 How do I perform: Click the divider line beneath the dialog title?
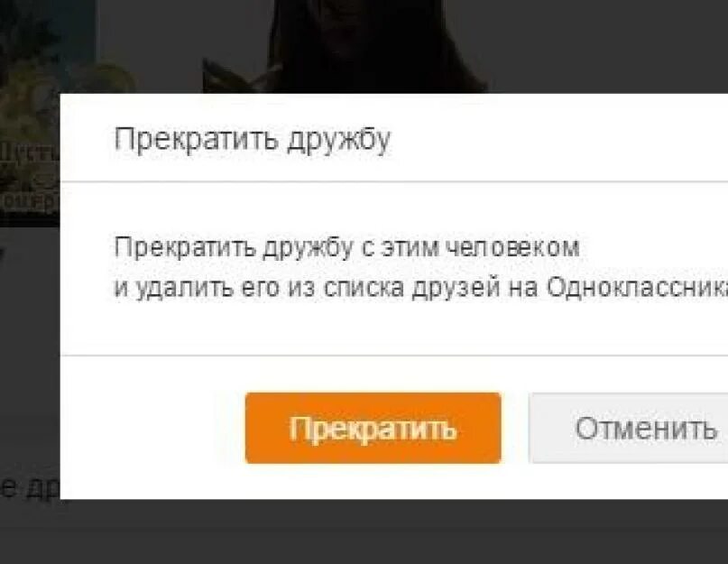pos(394,181)
